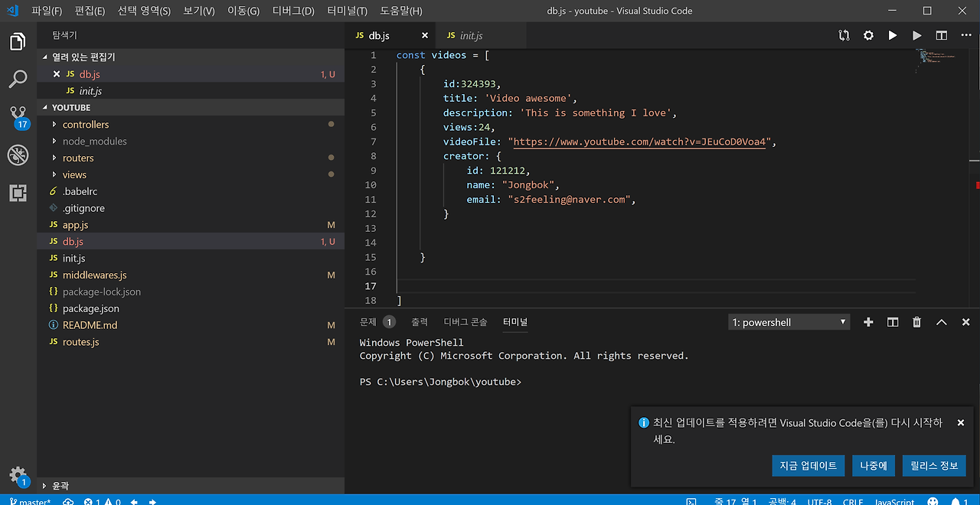
Task: Open the Extensions view icon
Action: click(18, 193)
